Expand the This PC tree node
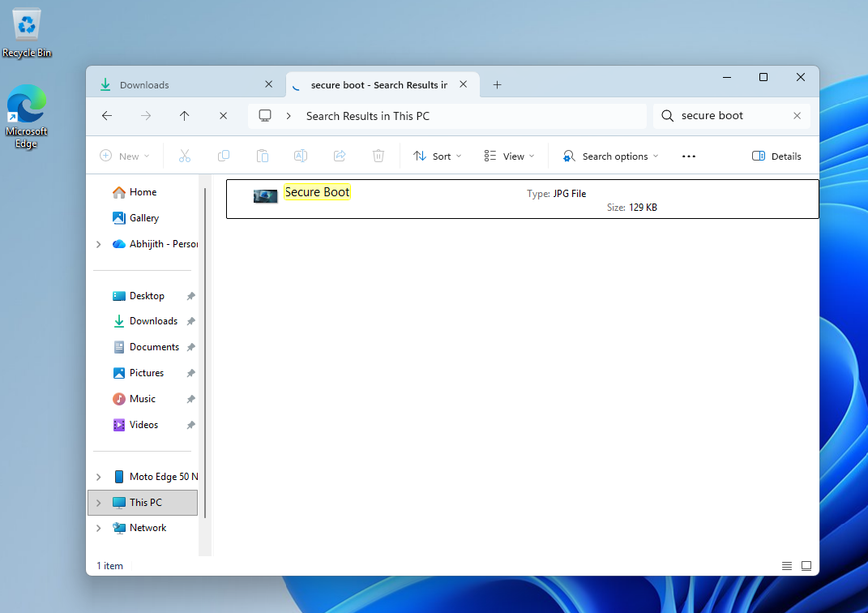Image resolution: width=868 pixels, height=613 pixels. (x=99, y=503)
